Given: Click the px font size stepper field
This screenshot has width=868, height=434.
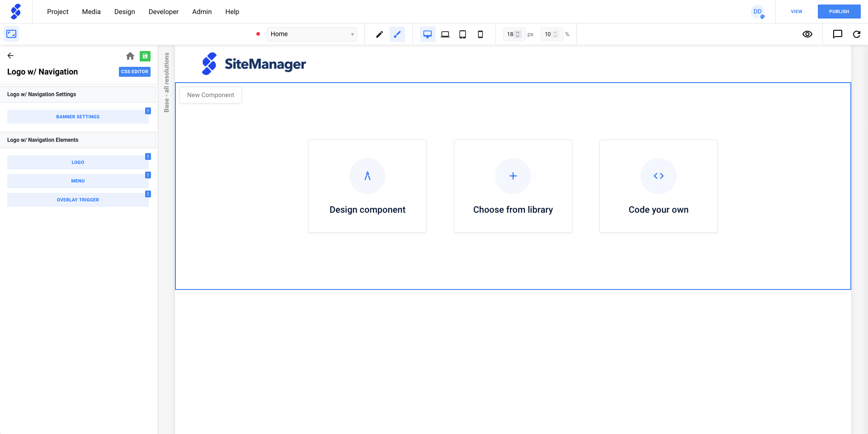Looking at the screenshot, I should 514,34.
